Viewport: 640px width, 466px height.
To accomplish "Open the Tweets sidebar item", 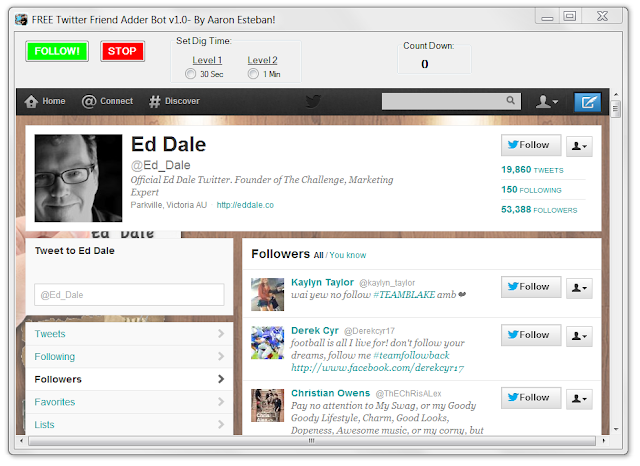I will coord(129,334).
